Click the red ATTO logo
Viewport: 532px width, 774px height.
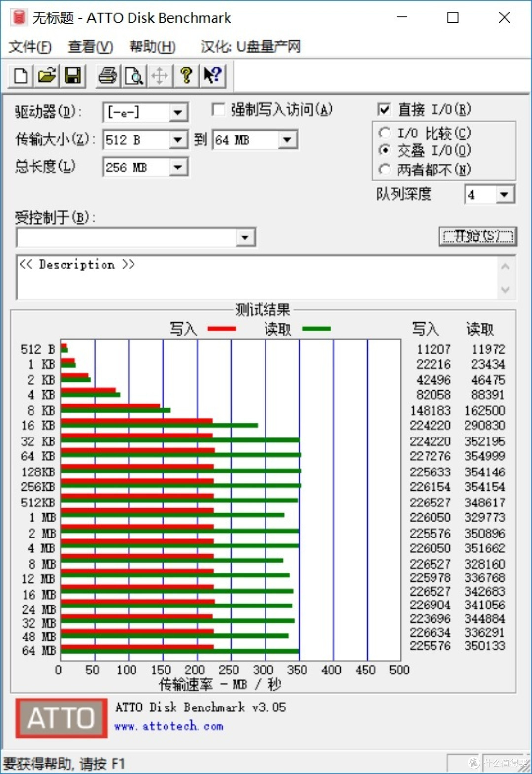(62, 718)
